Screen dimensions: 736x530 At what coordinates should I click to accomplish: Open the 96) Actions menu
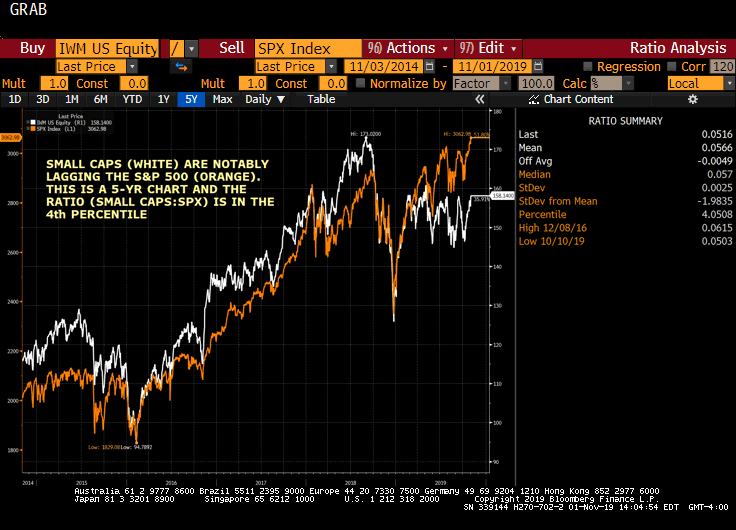click(x=407, y=48)
